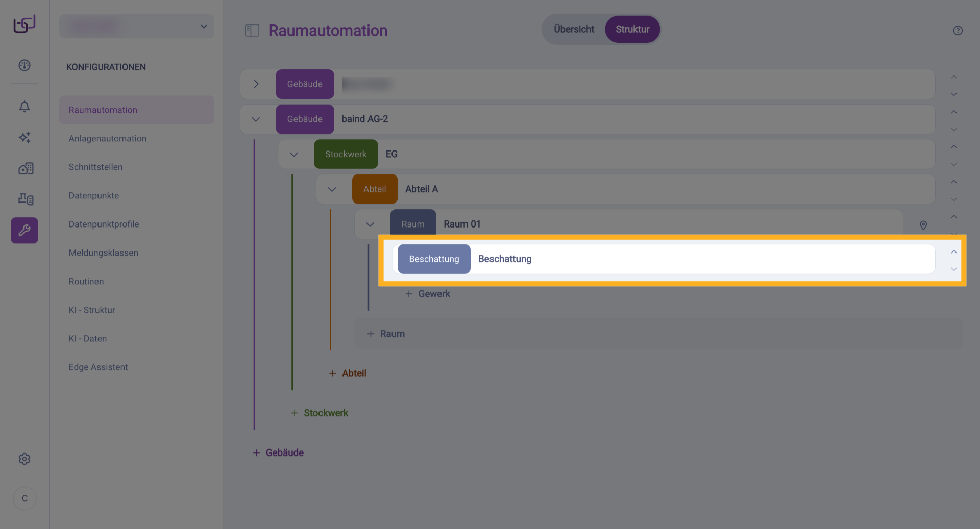980x529 pixels.
Task: Click location pin icon on Raum 01
Action: point(923,225)
